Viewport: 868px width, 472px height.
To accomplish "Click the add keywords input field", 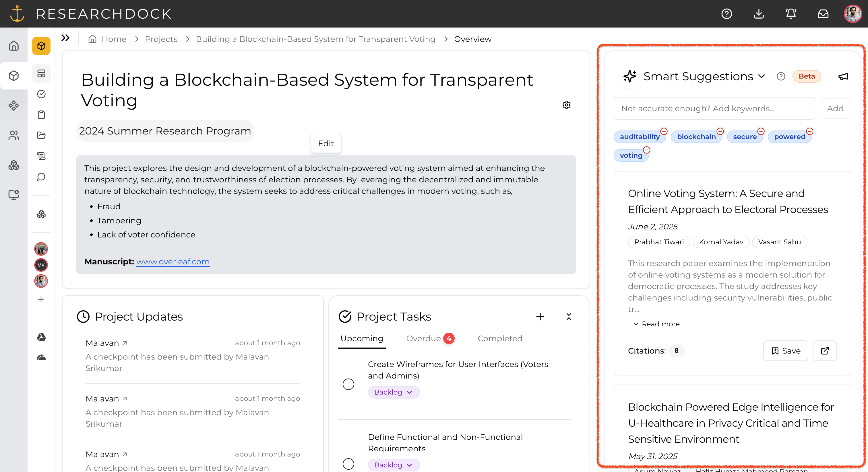I will [x=714, y=108].
